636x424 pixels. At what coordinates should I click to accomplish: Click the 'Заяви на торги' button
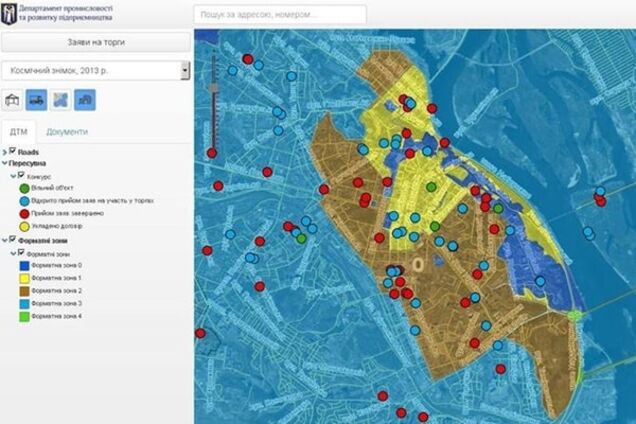pyautogui.click(x=95, y=42)
